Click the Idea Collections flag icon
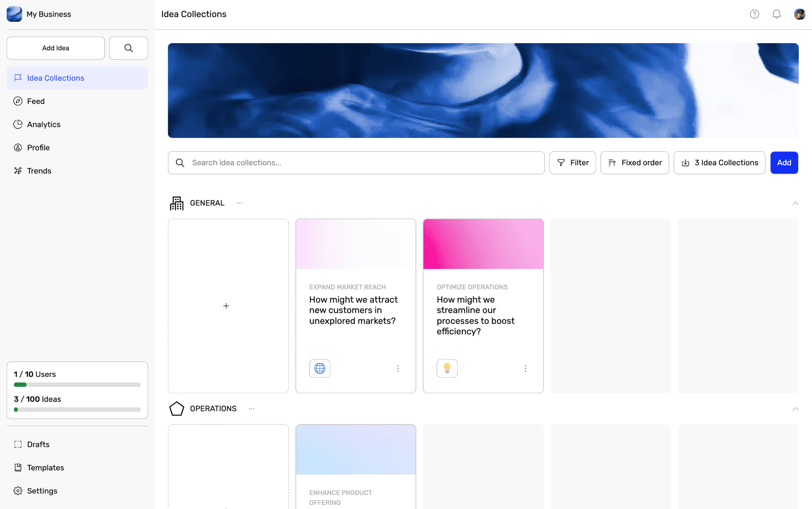812x509 pixels. (18, 78)
